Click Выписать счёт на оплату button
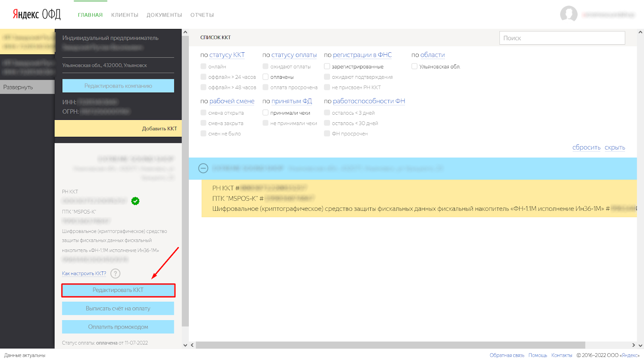This screenshot has width=644, height=362. 118,309
